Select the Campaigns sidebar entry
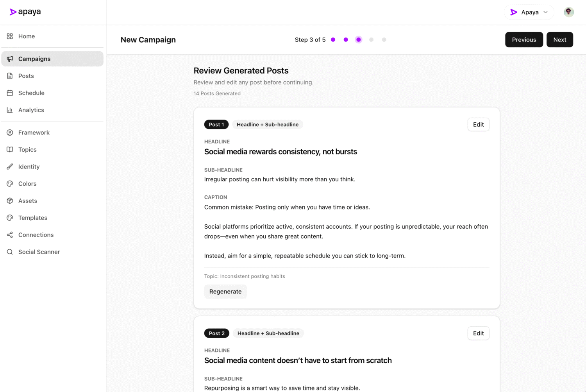 tap(34, 59)
